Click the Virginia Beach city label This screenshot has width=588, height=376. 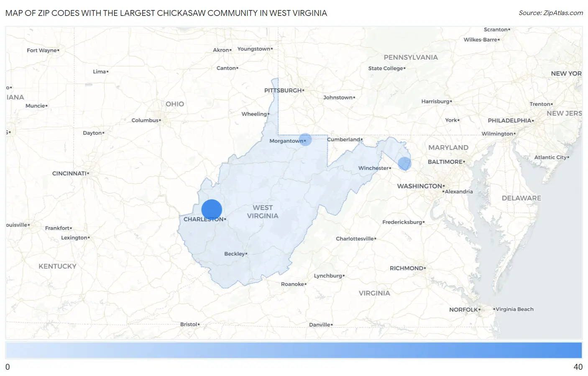pyautogui.click(x=514, y=309)
